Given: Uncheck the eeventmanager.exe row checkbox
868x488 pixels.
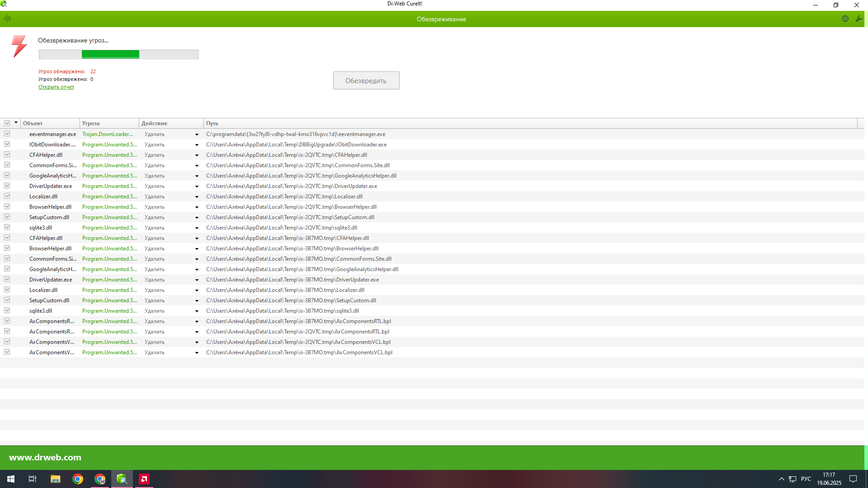Looking at the screenshot, I should coord(7,134).
